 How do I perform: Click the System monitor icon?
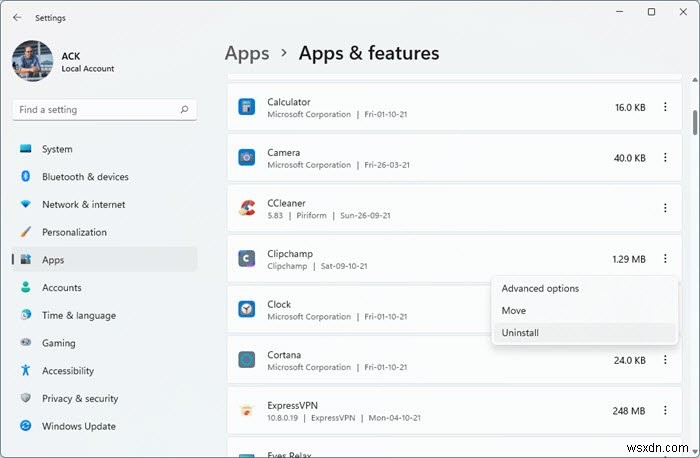click(x=25, y=149)
